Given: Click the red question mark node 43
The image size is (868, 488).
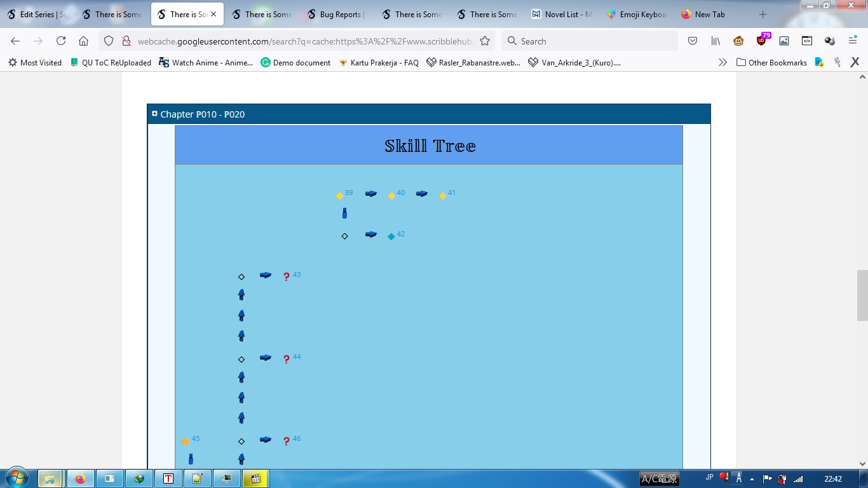Looking at the screenshot, I should 287,277.
